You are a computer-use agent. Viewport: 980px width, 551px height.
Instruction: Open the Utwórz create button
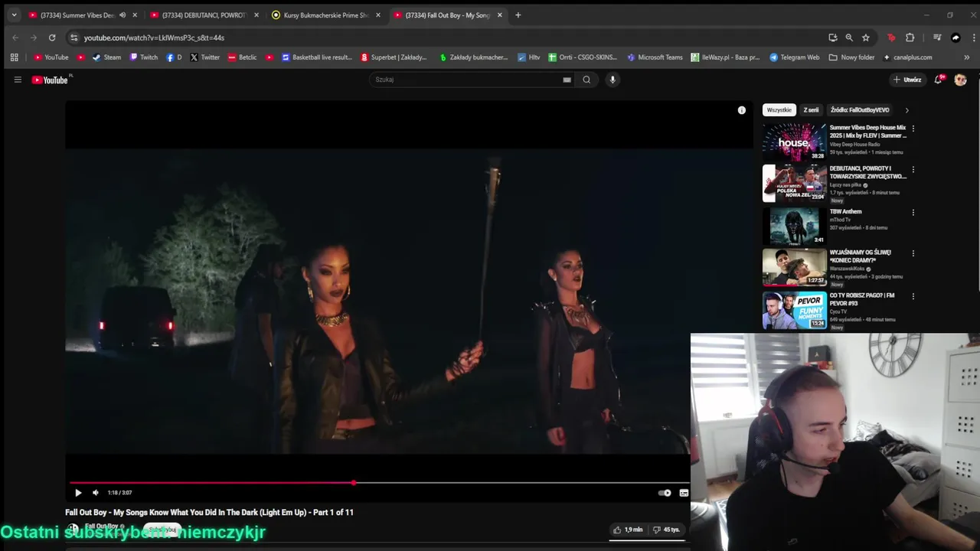(x=907, y=80)
